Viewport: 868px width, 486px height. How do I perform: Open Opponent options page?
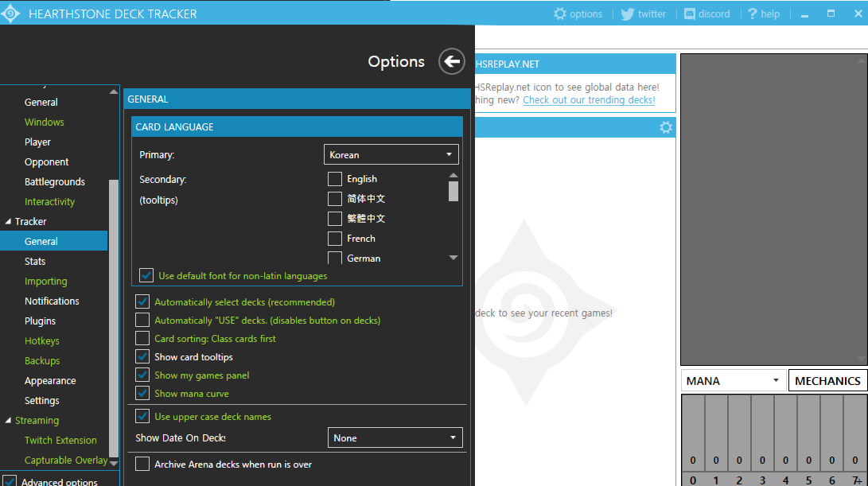pos(46,162)
